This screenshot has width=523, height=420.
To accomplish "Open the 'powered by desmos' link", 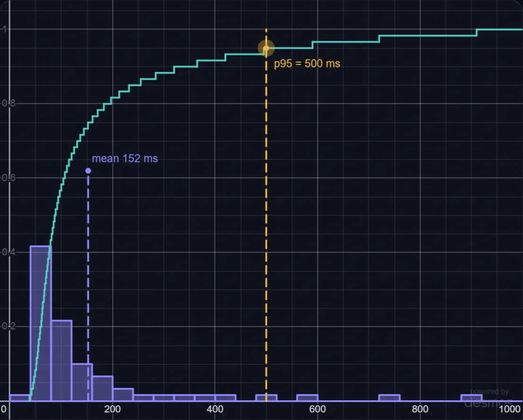I will tap(489, 398).
